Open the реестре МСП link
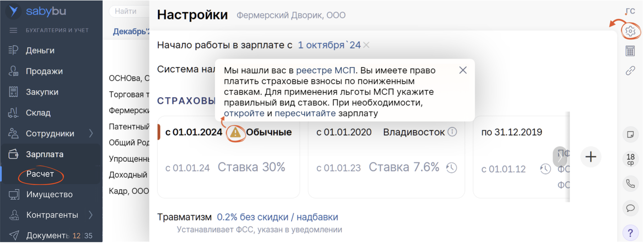 pos(325,70)
